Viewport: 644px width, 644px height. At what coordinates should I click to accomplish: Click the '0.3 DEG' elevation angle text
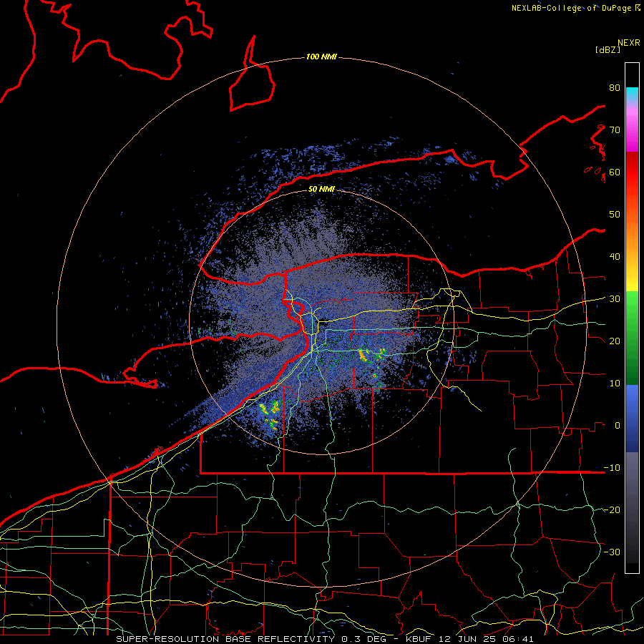(365, 639)
